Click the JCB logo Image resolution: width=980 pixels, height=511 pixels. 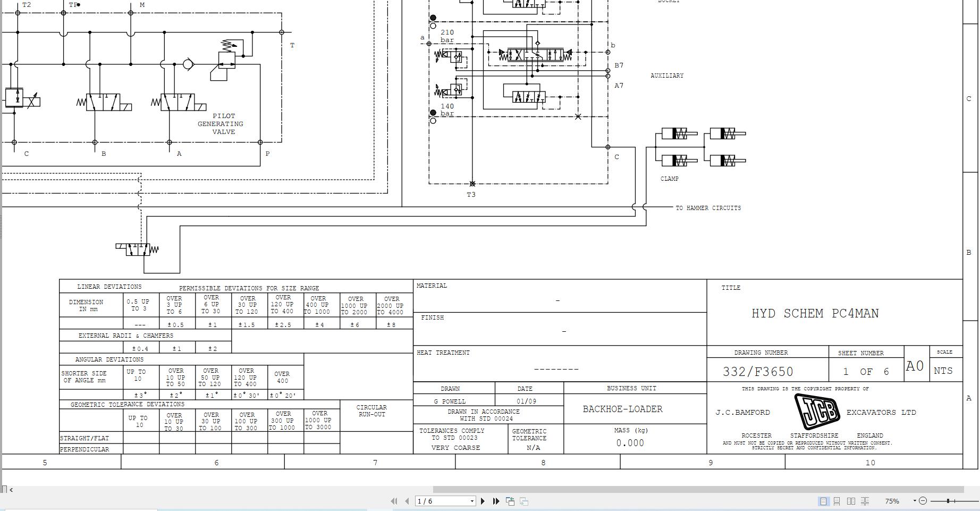point(817,412)
